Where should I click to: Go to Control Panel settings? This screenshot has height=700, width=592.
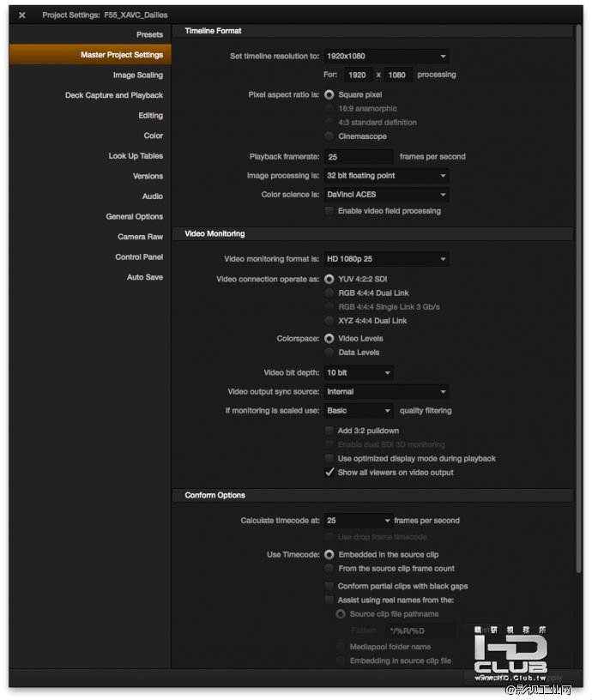point(139,257)
